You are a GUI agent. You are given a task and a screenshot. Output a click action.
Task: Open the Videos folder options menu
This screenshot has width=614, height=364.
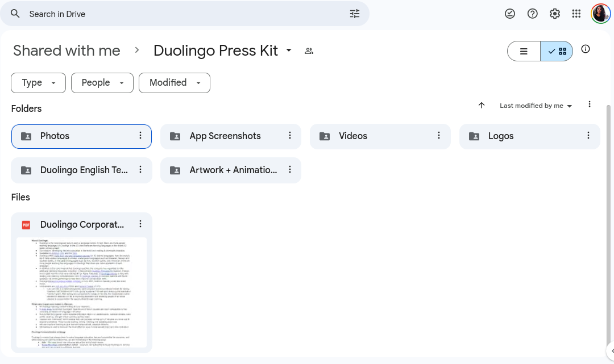point(438,136)
